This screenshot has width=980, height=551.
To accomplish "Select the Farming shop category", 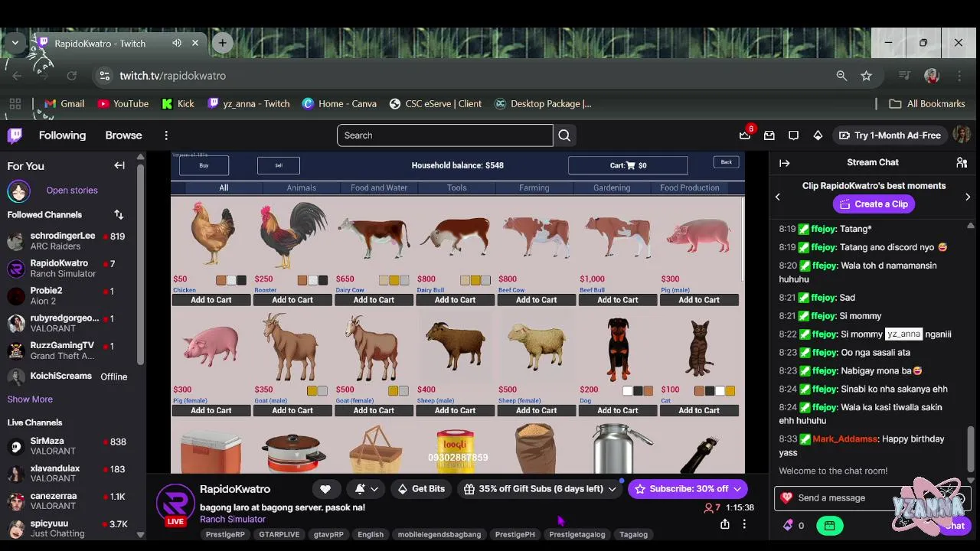I will (534, 187).
